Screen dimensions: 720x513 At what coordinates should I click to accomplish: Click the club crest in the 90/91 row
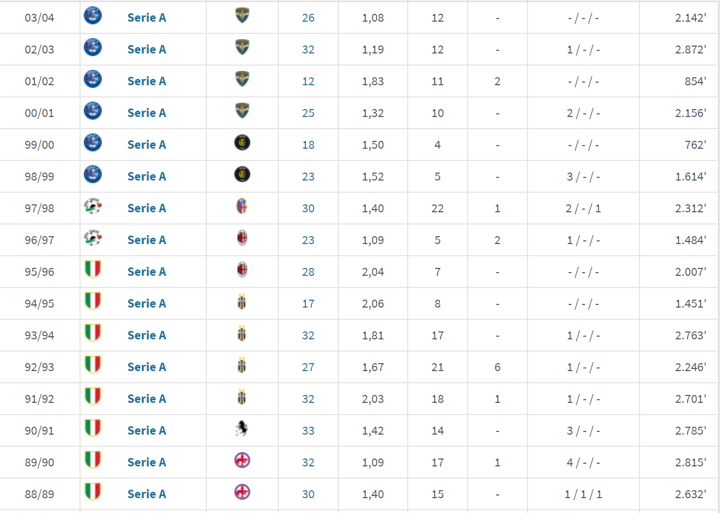click(x=242, y=429)
